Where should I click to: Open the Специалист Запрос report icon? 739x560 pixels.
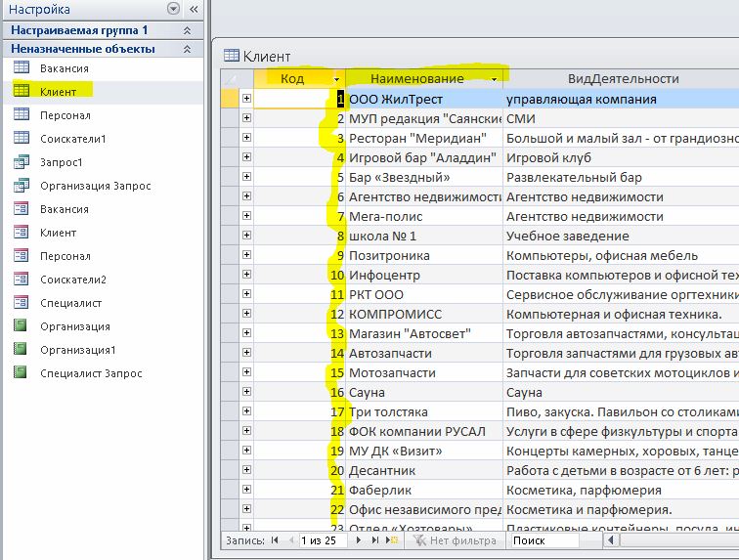21,373
